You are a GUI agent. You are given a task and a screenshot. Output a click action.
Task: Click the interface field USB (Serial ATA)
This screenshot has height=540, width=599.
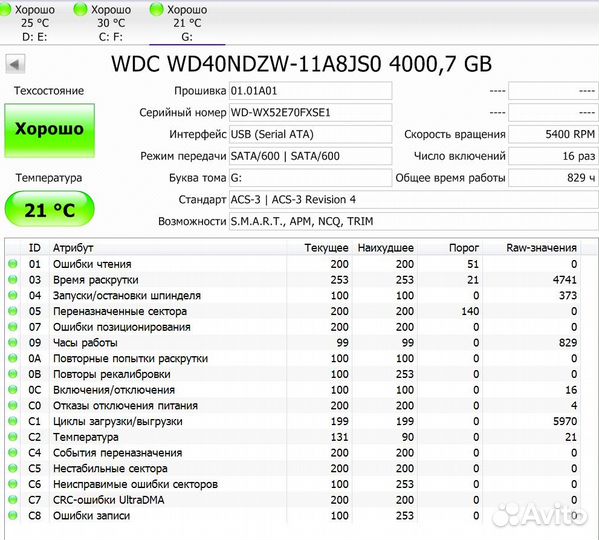310,134
